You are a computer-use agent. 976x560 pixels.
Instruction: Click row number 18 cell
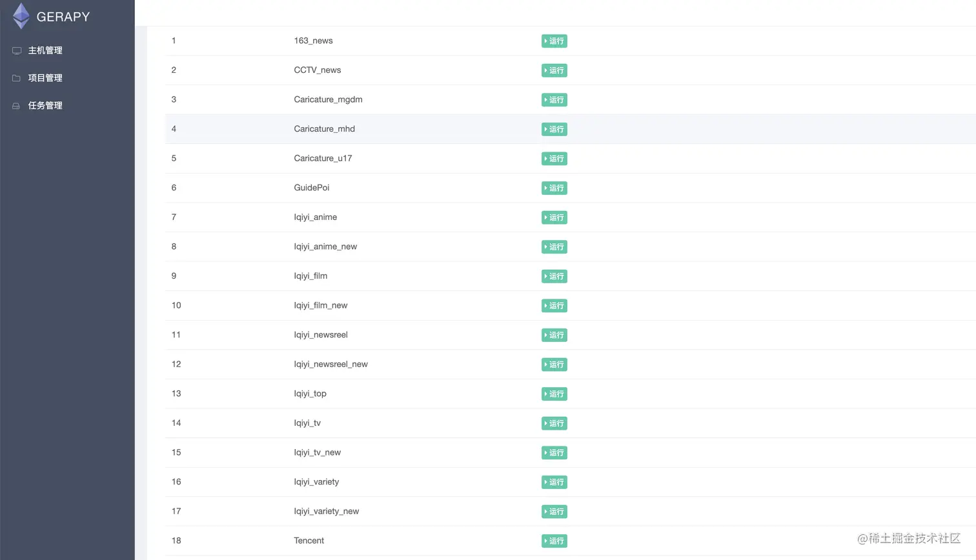(176, 541)
